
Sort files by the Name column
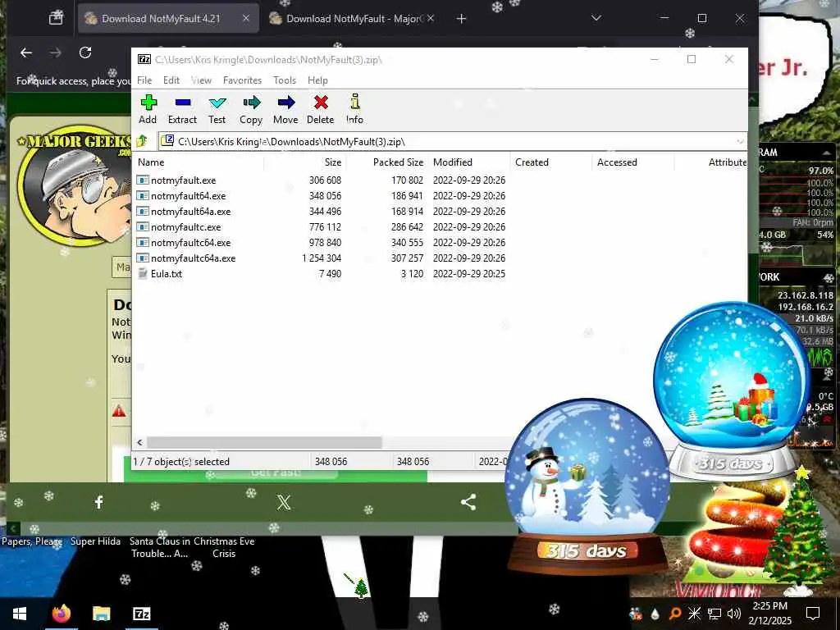tap(199, 162)
